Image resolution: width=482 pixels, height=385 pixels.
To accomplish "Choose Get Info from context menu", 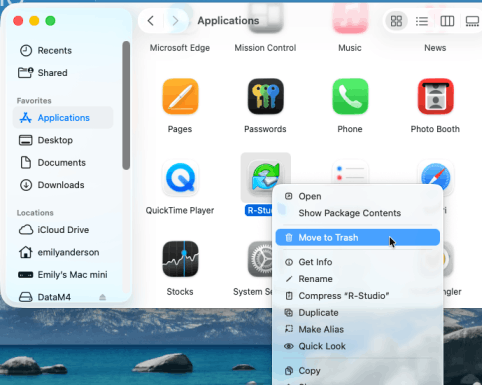I will (358, 262).
